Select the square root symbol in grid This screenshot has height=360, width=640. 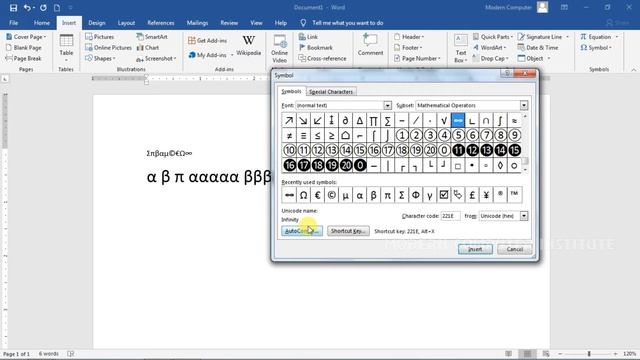(x=444, y=120)
